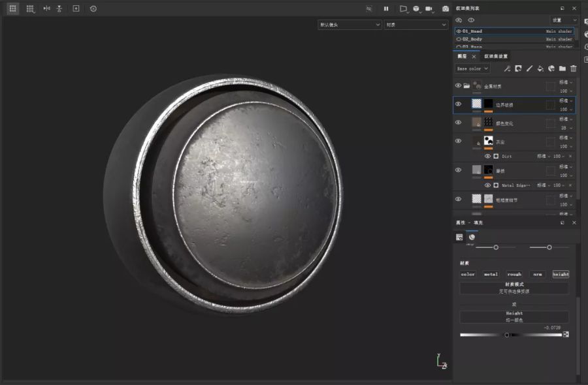
Task: Open blend mode dropdown of 金属材质 layer
Action: (566, 82)
